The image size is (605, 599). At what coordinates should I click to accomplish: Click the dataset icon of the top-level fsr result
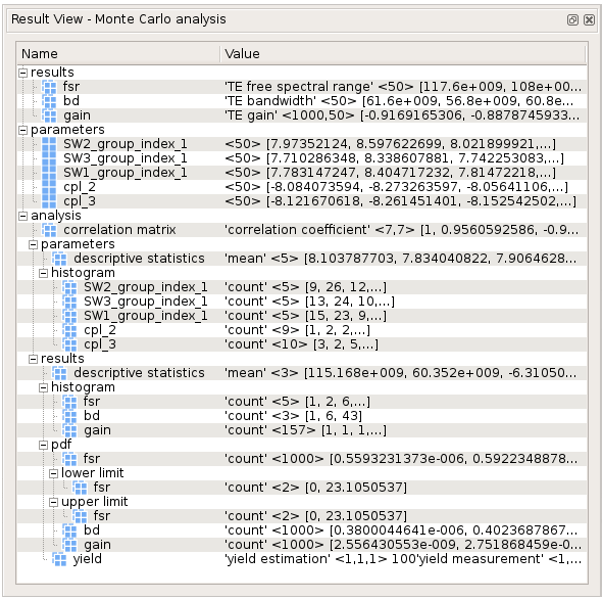[49, 87]
